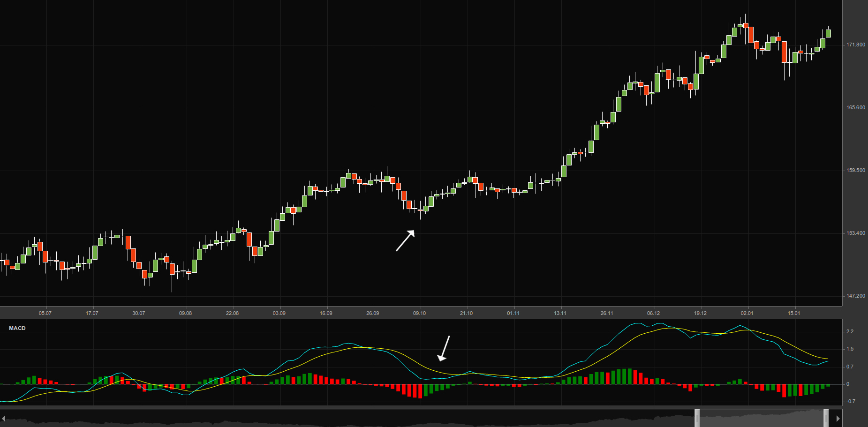The height and width of the screenshot is (427, 868).
Task: Click the 02.01 date on the time axis
Action: [747, 313]
